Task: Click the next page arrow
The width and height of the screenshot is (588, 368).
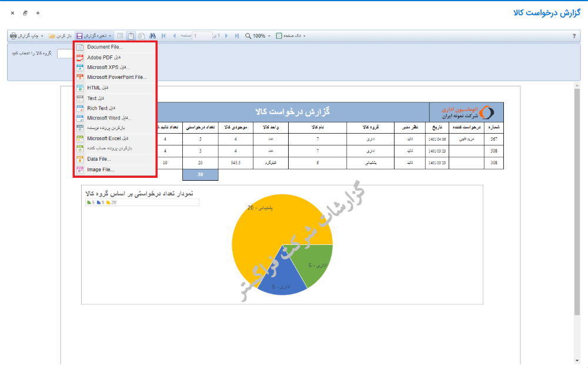Action: click(227, 36)
